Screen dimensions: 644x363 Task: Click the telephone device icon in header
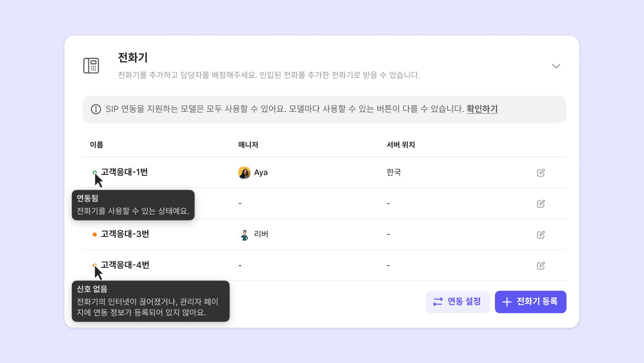[91, 66]
